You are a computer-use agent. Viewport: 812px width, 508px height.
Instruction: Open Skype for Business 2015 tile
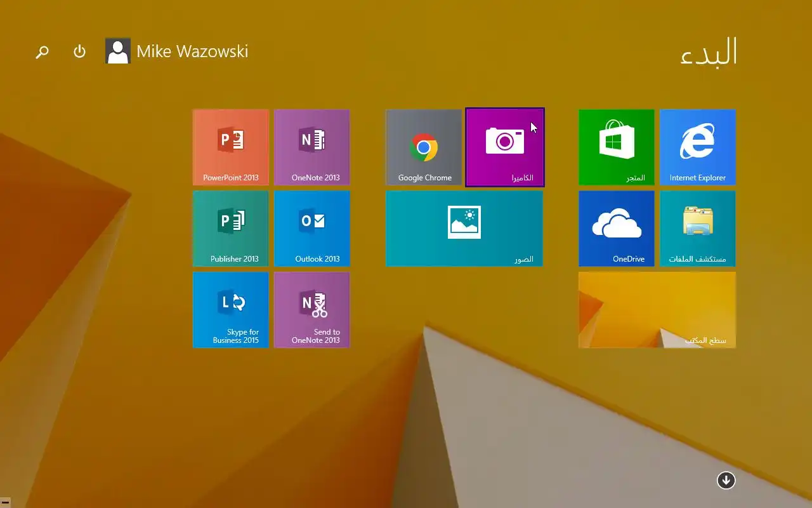tap(231, 310)
